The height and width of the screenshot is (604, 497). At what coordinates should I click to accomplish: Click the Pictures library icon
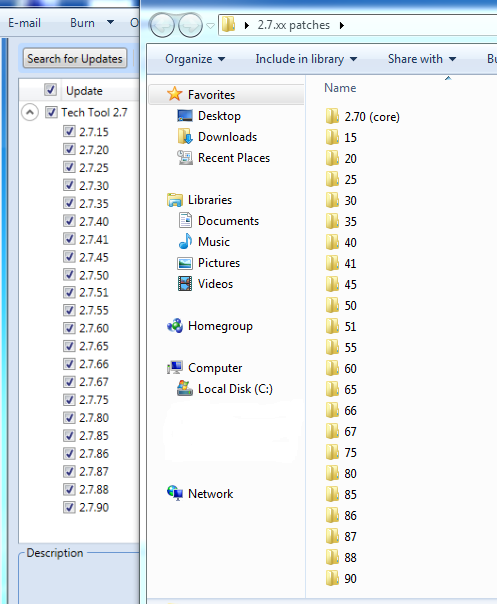tap(185, 263)
